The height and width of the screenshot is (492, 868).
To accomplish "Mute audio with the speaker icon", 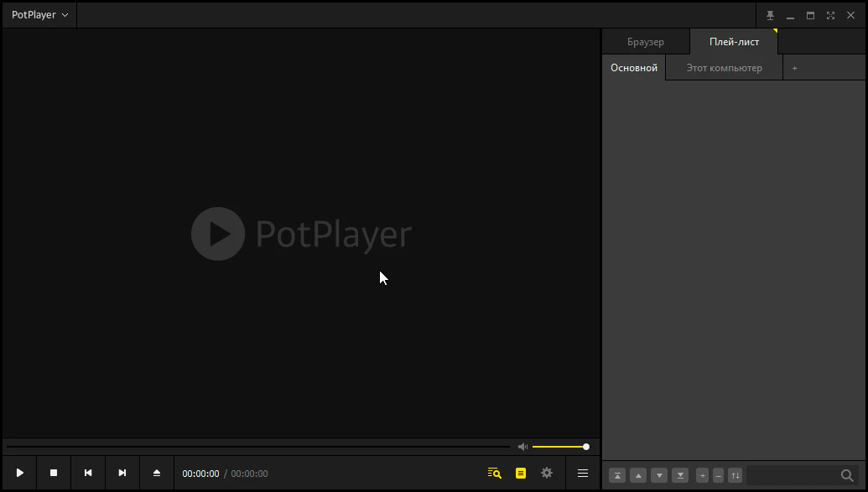I will (522, 447).
